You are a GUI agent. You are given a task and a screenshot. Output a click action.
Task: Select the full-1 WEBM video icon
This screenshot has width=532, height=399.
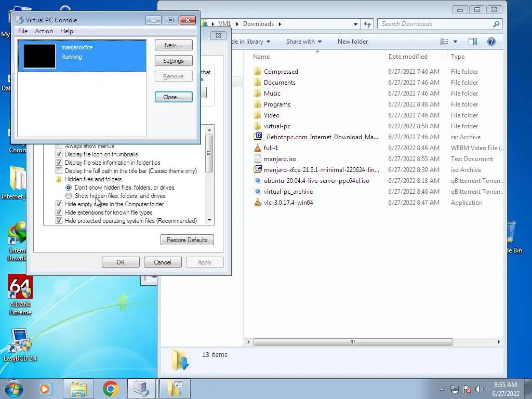tap(258, 148)
